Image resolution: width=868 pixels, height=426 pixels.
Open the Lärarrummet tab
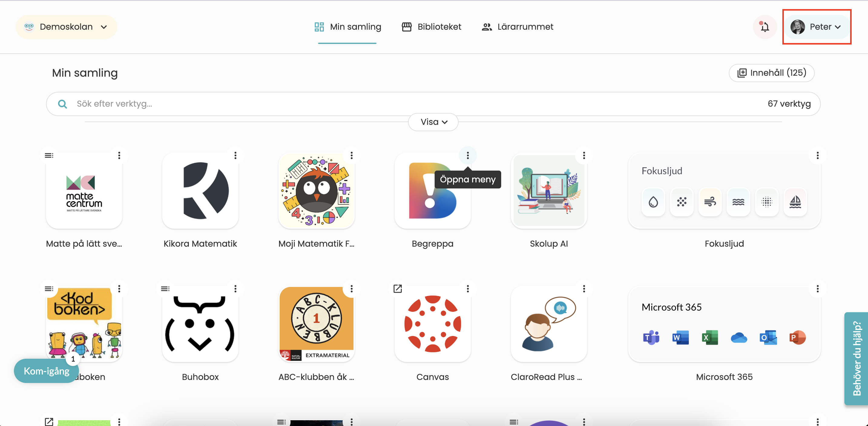[517, 27]
